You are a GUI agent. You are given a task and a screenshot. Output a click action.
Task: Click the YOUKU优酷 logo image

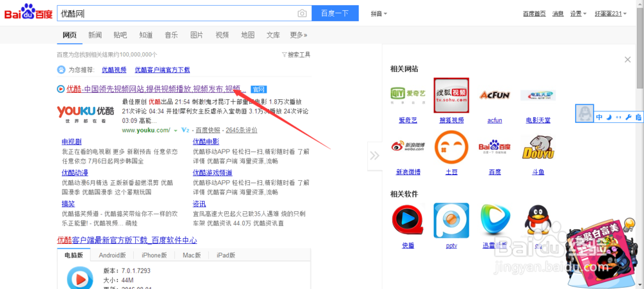(86, 114)
